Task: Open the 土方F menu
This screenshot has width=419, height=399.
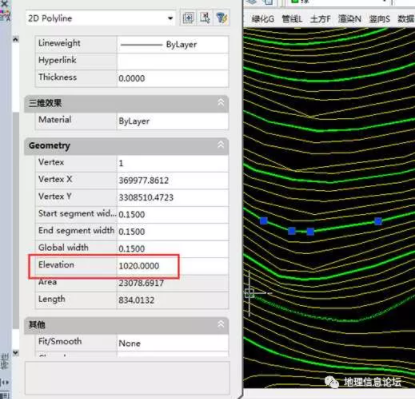Action: [320, 19]
